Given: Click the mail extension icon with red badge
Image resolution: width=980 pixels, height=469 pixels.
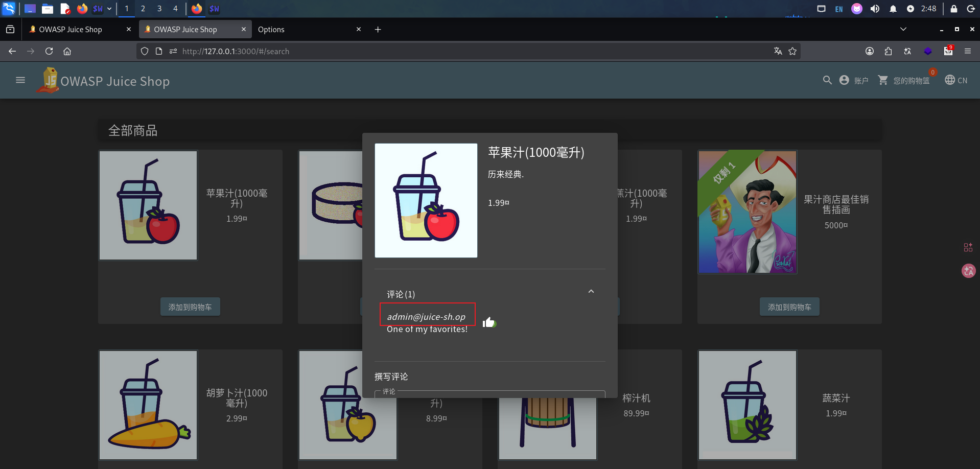Looking at the screenshot, I should [948, 51].
